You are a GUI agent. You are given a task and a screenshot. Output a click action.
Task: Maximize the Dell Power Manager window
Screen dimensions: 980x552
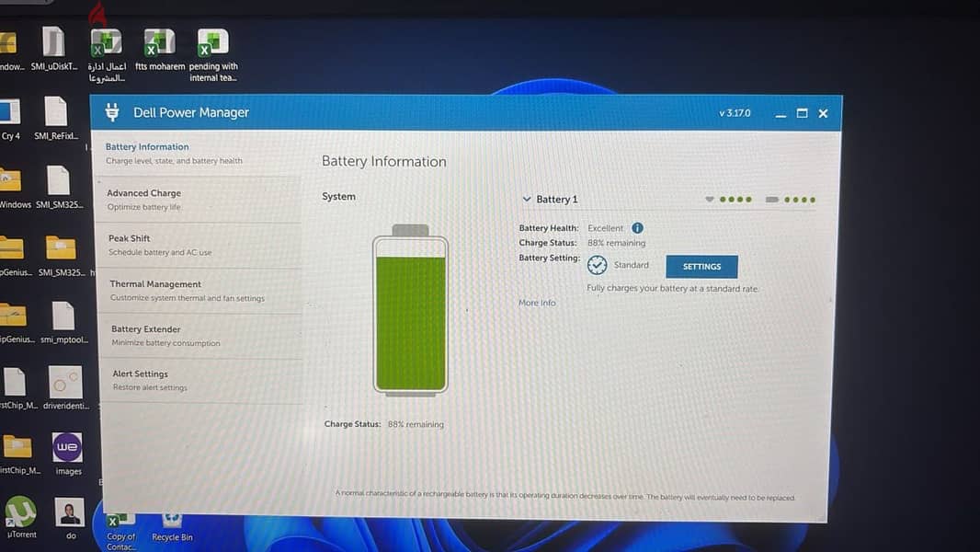802,113
